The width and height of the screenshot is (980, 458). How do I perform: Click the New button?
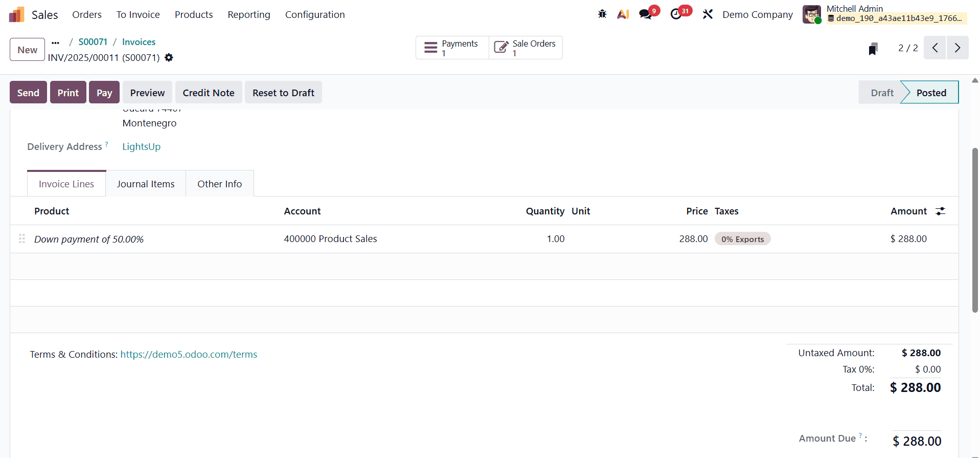tap(27, 50)
